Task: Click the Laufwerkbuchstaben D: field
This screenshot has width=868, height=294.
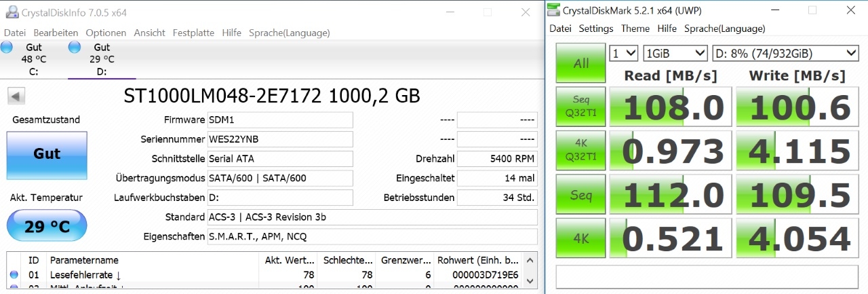Action: [x=279, y=198]
